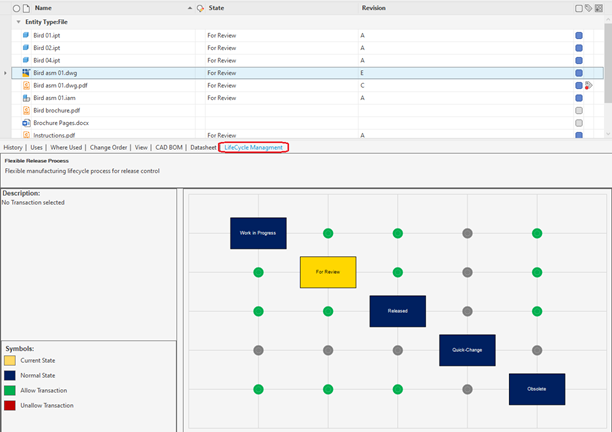The image size is (612, 432).
Task: Click the blue square indicator on Bird 04.ipt row
Action: 579,60
